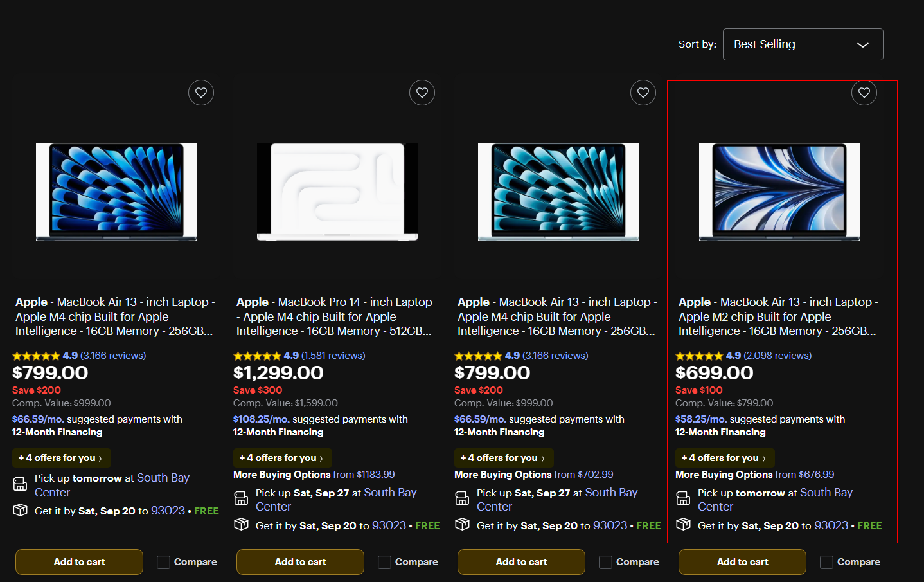Click the store pickup icon on the MacBook Pro card

click(241, 498)
